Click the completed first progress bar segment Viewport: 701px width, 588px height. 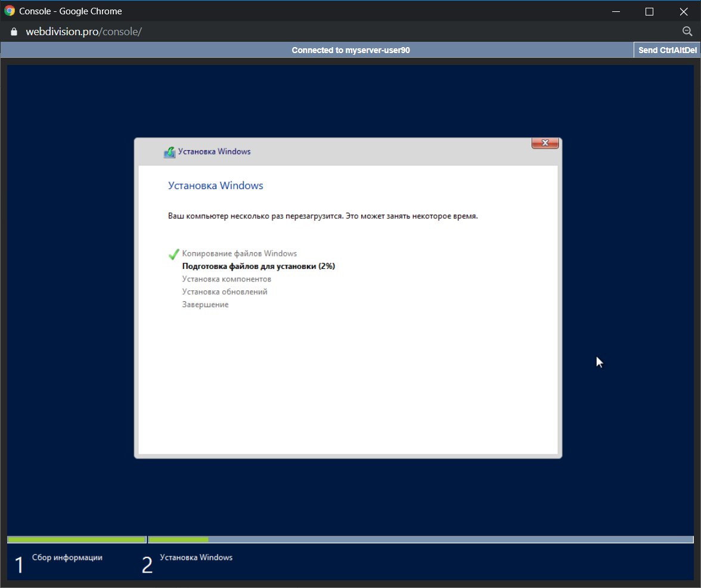76,540
